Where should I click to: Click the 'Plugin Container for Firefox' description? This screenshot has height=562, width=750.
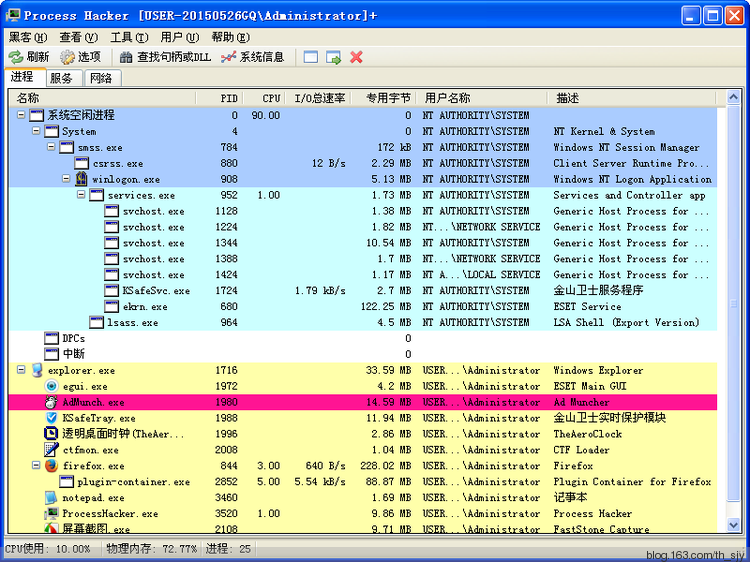tap(632, 482)
